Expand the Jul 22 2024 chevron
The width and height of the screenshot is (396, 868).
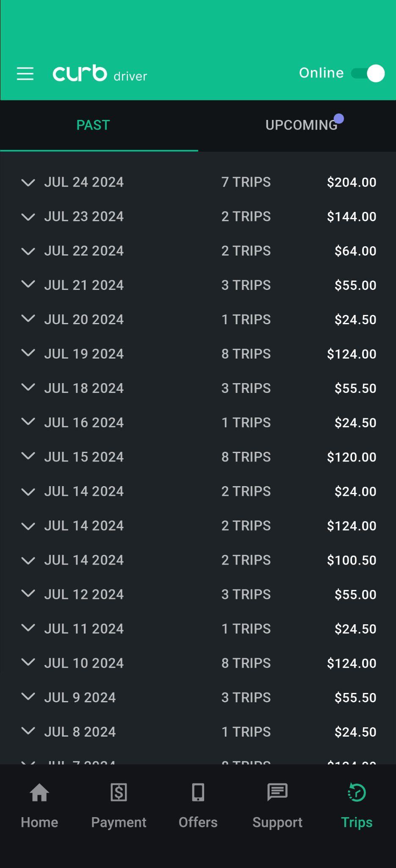click(28, 251)
